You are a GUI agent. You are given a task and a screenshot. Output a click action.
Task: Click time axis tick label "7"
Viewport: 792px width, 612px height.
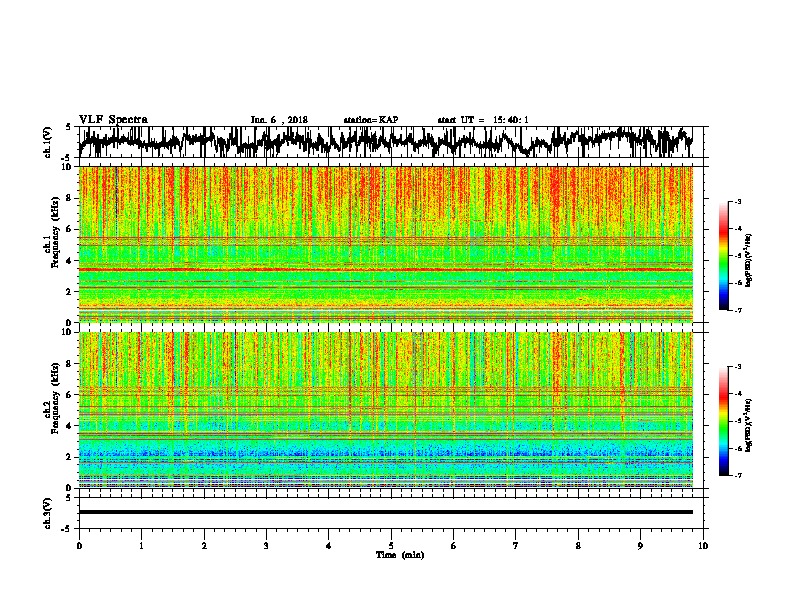[516, 546]
